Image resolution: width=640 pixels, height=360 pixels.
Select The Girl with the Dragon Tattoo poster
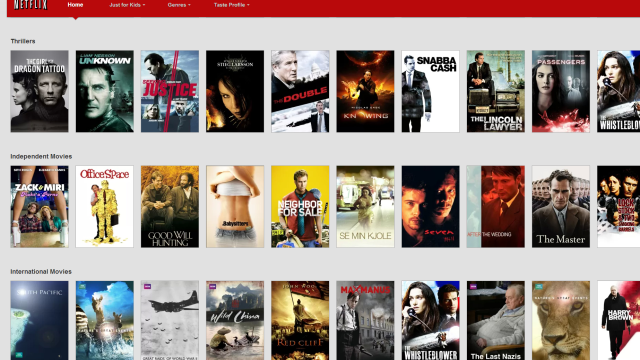coord(40,91)
